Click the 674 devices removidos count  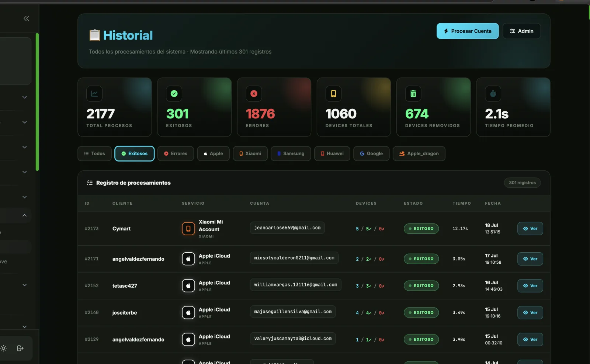tap(417, 114)
